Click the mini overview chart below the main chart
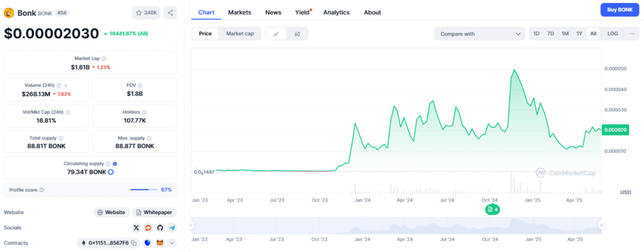 [396, 226]
